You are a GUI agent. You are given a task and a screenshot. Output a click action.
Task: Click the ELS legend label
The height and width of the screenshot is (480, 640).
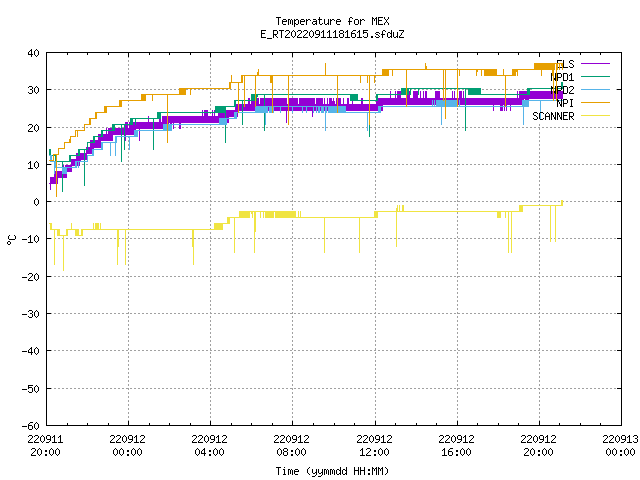pos(565,64)
